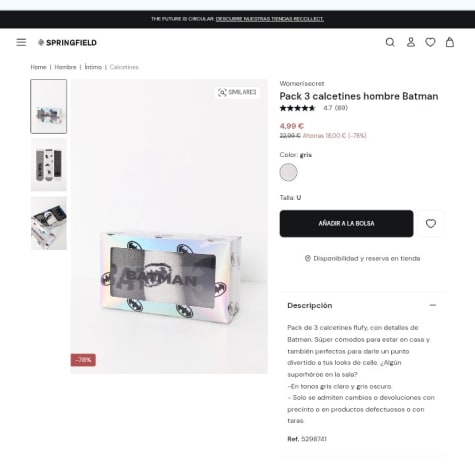
Task: Select the first product thumbnail
Action: [49, 106]
